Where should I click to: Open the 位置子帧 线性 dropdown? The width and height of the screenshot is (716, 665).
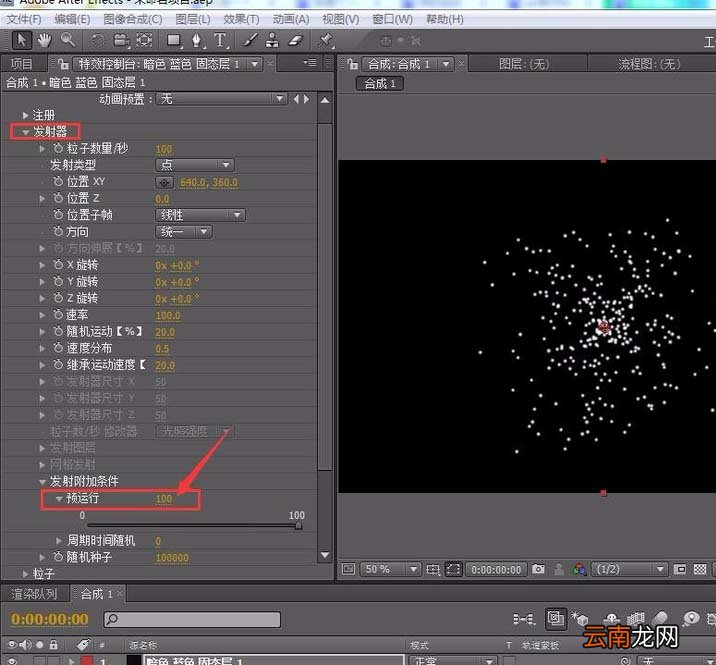point(200,215)
